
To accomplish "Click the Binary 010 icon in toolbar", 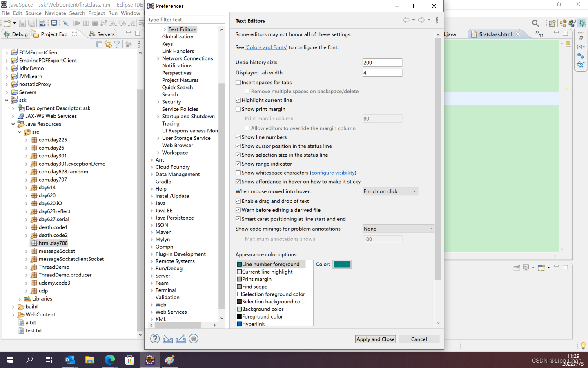I will [x=42, y=23].
